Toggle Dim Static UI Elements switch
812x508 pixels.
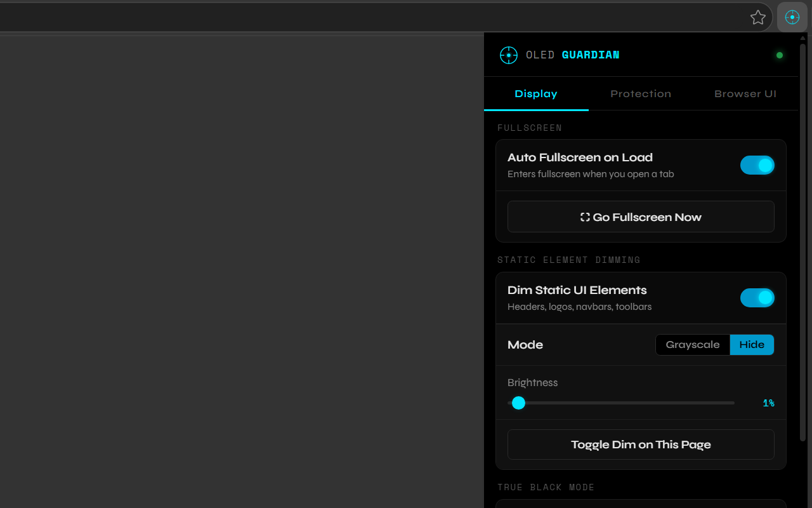pyautogui.click(x=757, y=297)
